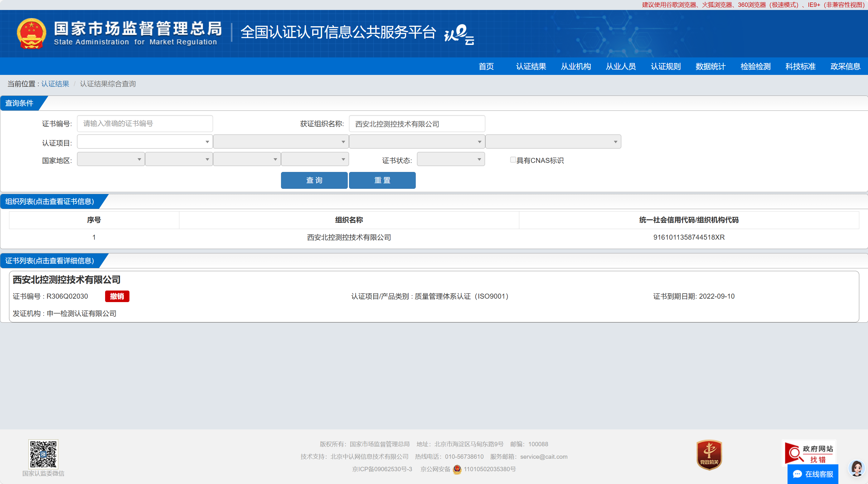Click the 查询 search button
The image size is (868, 484).
pyautogui.click(x=314, y=180)
